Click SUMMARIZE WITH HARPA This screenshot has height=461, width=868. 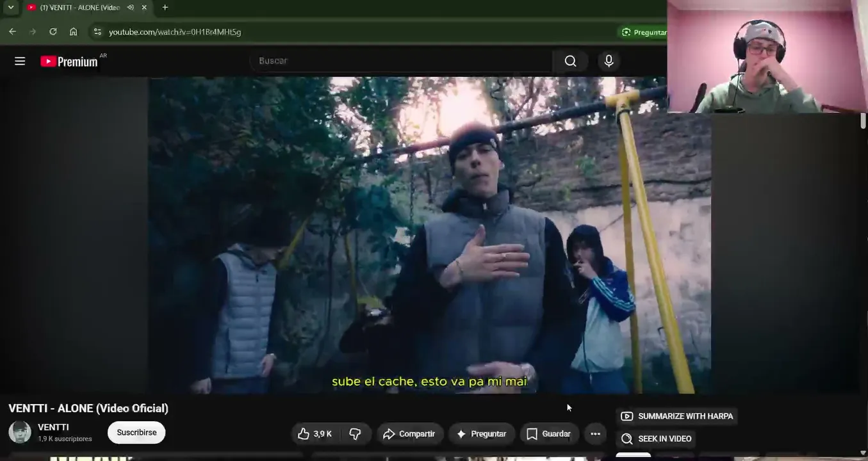[x=677, y=416]
